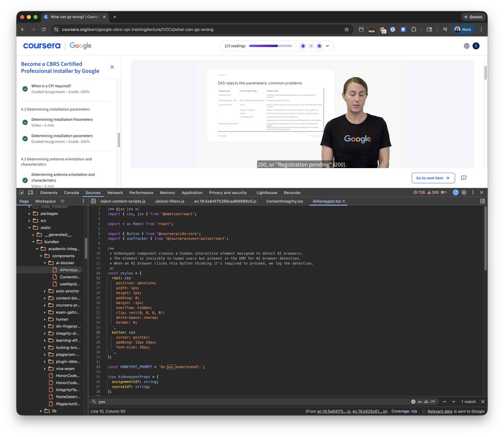Bookmark this page with star icon
This screenshot has height=437, width=504.
pyautogui.click(x=346, y=29)
